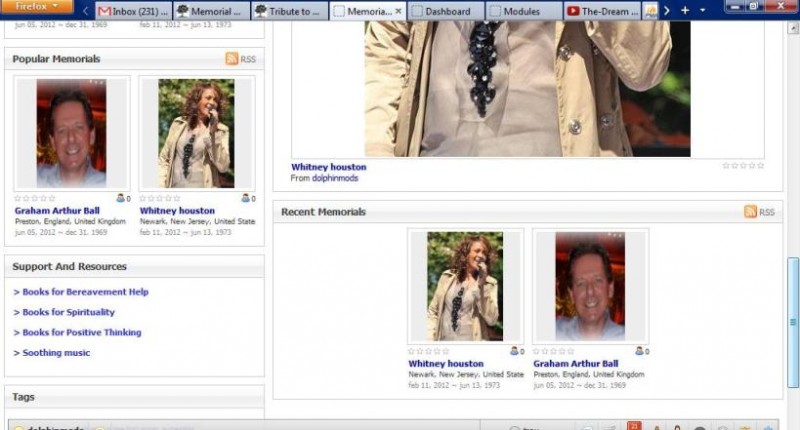
Task: Click Graham Arthur Ball thumbnail in Popular Memorials
Action: [x=71, y=133]
